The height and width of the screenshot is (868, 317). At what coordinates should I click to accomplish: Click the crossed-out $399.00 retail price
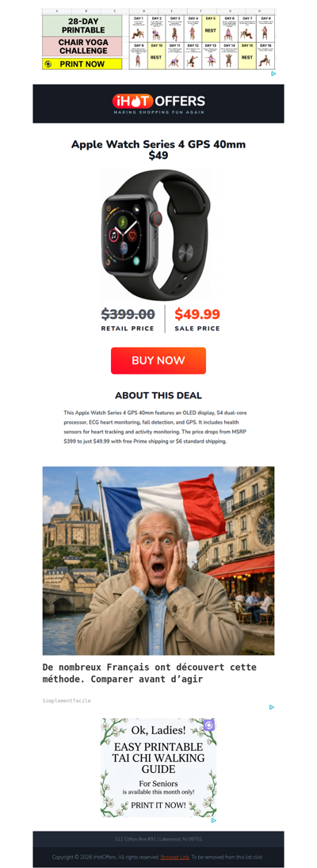coord(128,314)
